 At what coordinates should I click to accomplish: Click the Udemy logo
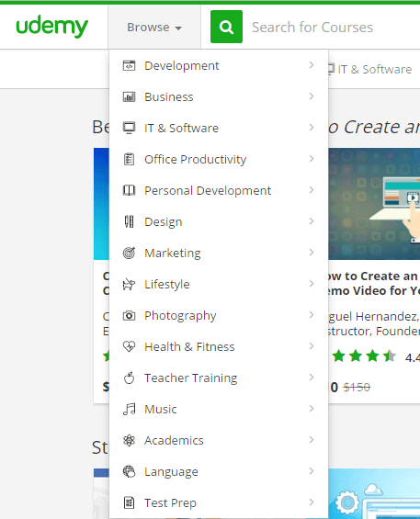click(52, 27)
